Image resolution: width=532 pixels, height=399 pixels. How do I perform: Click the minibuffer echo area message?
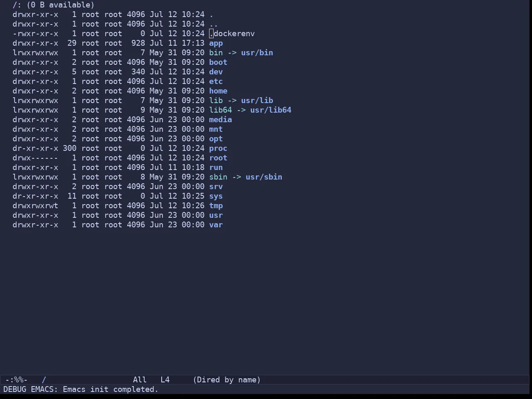pyautogui.click(x=81, y=389)
